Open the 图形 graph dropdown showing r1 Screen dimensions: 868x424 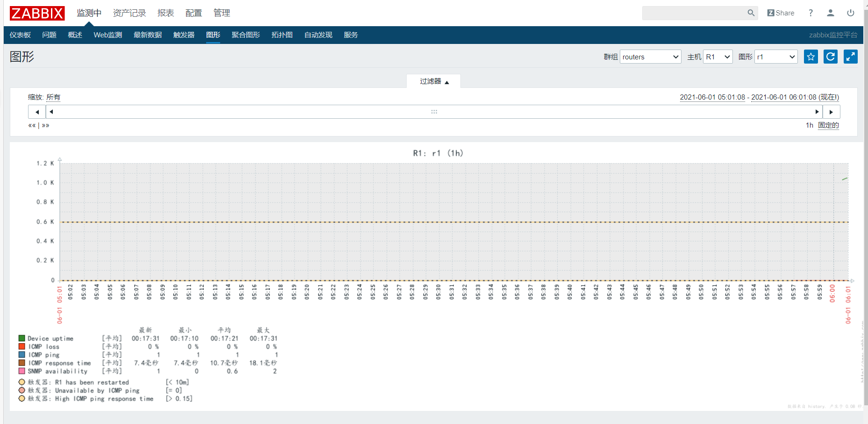click(x=775, y=57)
